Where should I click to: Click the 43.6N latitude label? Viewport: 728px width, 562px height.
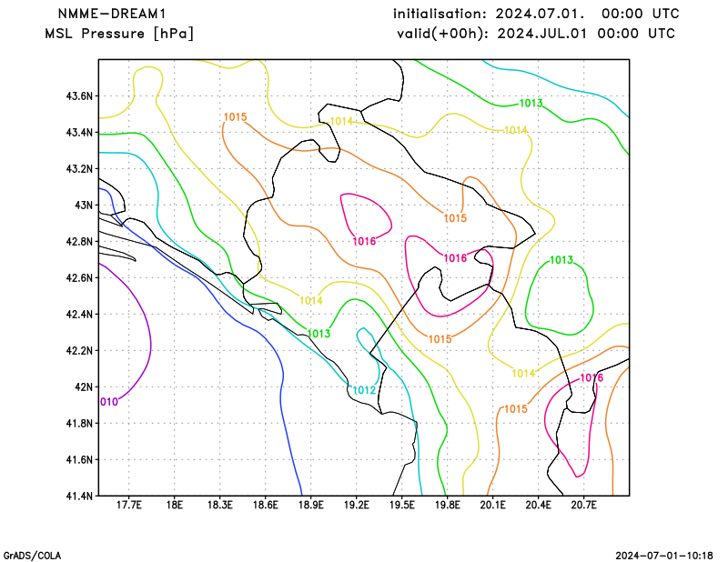tap(79, 96)
